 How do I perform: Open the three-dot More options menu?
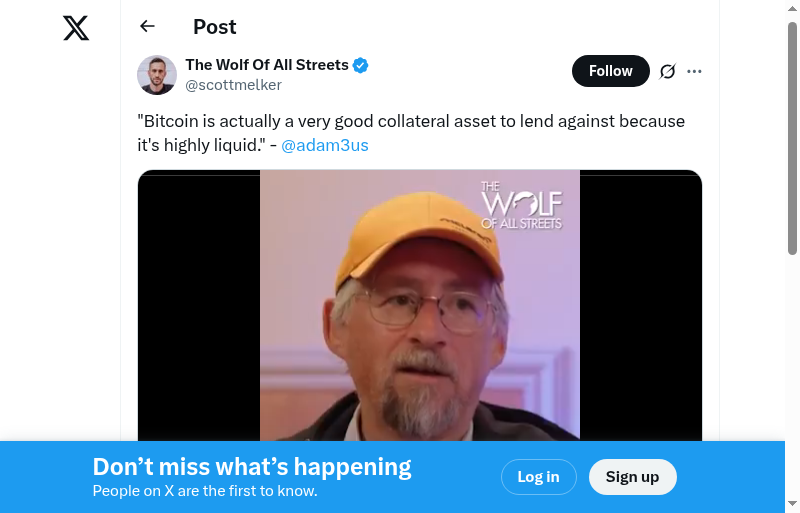pos(695,71)
